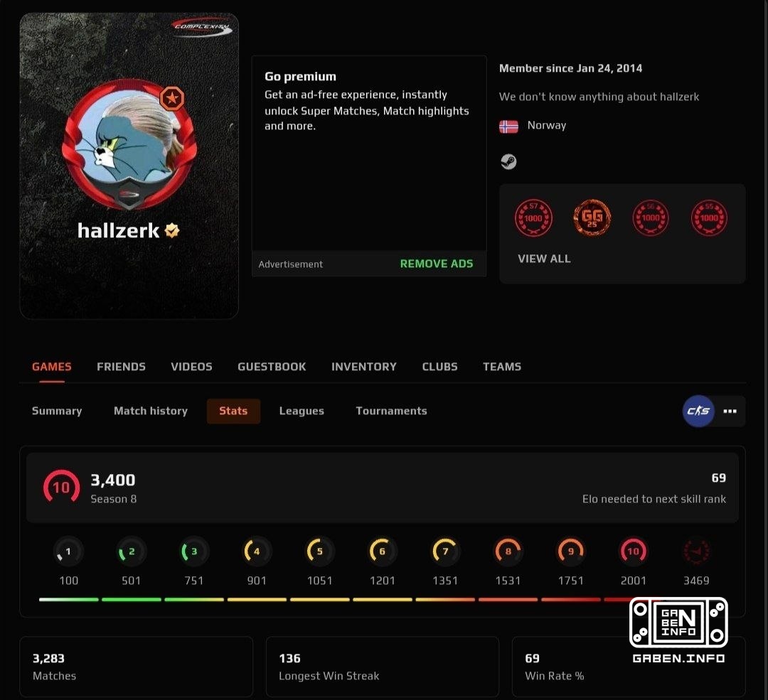
Task: Click the Norway flag icon
Action: (508, 126)
